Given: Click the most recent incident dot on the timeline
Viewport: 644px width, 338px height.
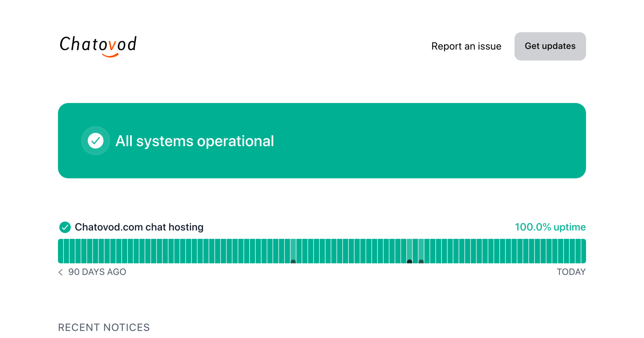Looking at the screenshot, I should pos(421,261).
